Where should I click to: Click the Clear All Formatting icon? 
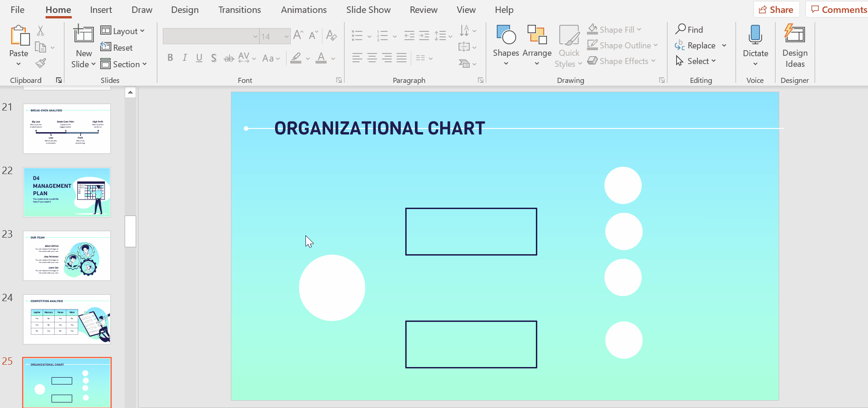331,35
